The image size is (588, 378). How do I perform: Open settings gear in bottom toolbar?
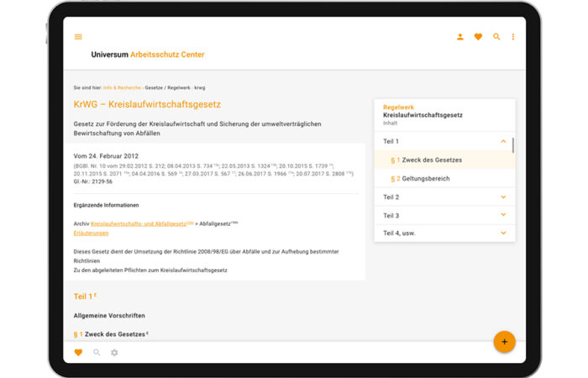click(114, 353)
